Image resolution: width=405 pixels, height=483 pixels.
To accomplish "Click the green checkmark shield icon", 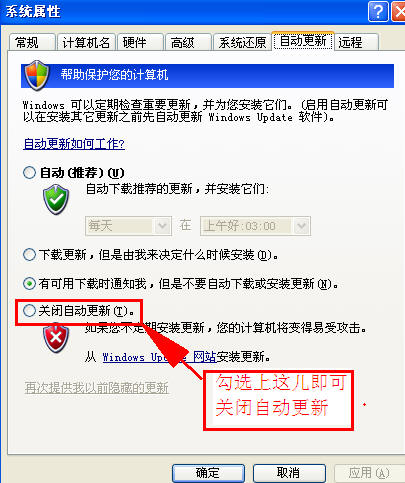I will click(56, 199).
